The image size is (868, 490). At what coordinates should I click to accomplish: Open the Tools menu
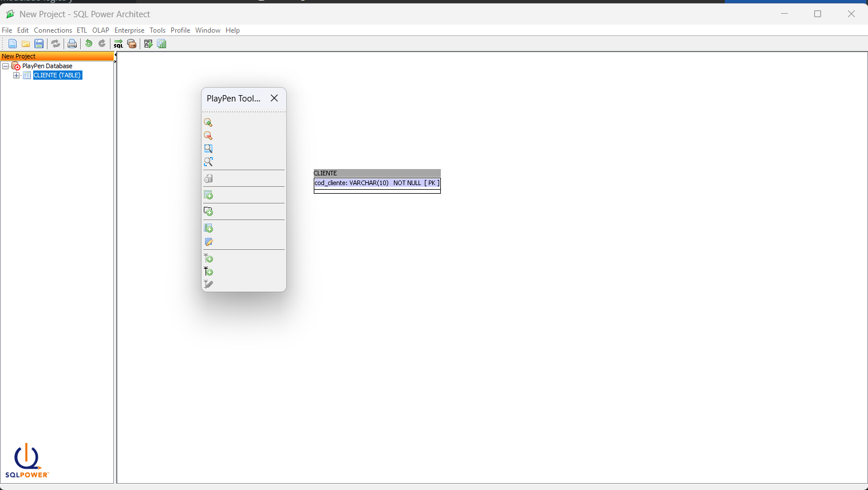click(x=157, y=30)
